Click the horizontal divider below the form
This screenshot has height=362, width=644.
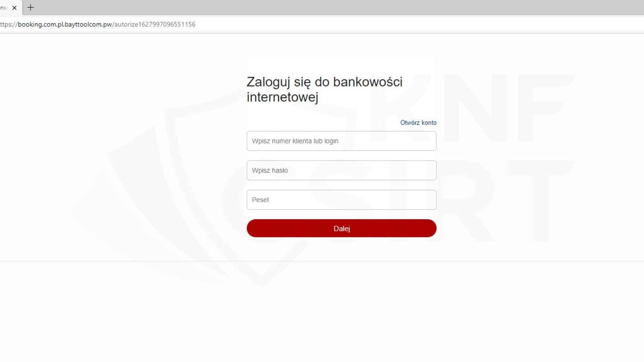click(x=322, y=261)
